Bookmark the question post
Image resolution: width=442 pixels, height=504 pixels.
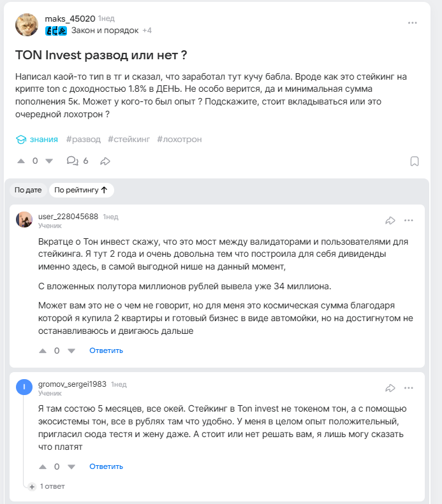414,161
